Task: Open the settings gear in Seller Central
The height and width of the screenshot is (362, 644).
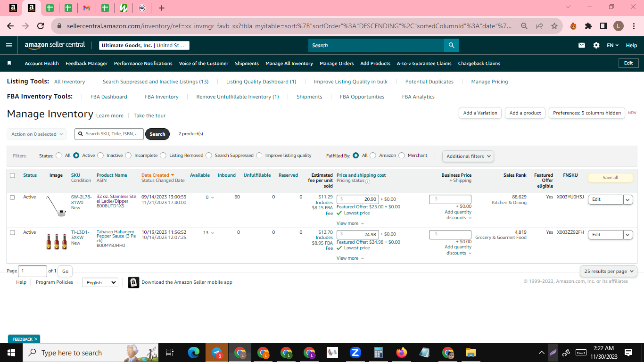Action: click(x=596, y=45)
